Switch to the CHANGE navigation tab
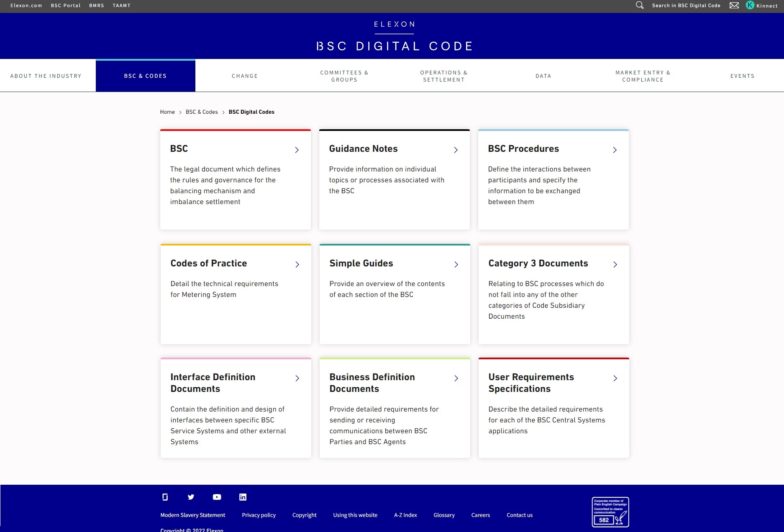The height and width of the screenshot is (532, 784). (245, 76)
